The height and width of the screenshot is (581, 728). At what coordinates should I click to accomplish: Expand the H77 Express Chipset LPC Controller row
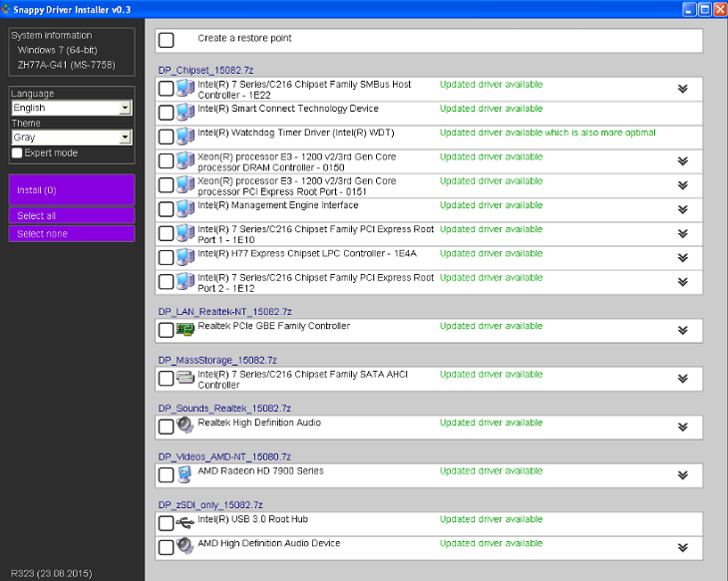point(683,257)
